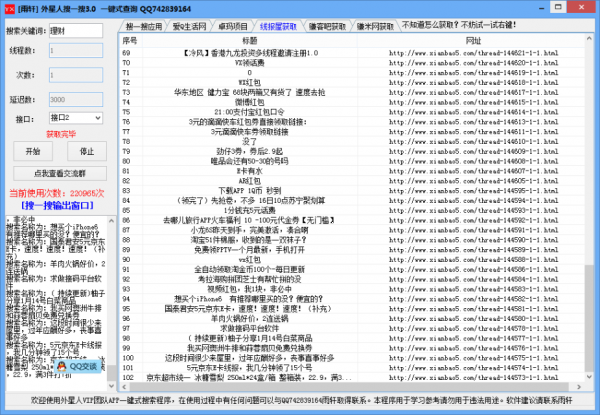Open the 赚米网获取 tab
Image resolution: width=600 pixels, height=415 pixels.
coord(375,26)
